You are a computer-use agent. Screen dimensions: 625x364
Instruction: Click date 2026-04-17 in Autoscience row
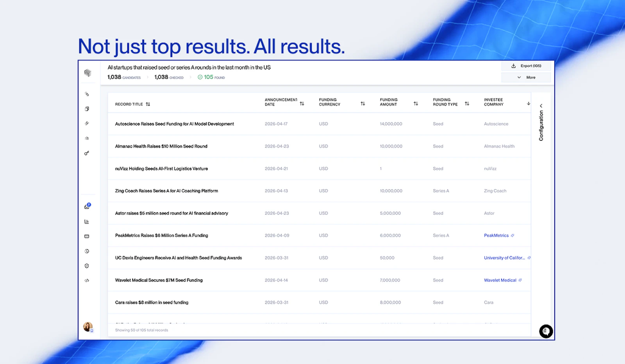(276, 124)
